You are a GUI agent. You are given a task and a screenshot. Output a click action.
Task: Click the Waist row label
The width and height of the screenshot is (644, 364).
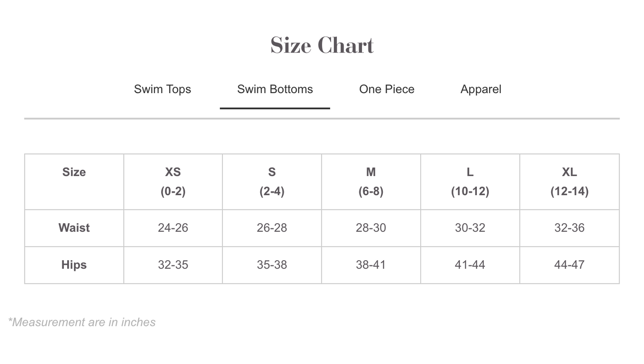[x=74, y=228]
